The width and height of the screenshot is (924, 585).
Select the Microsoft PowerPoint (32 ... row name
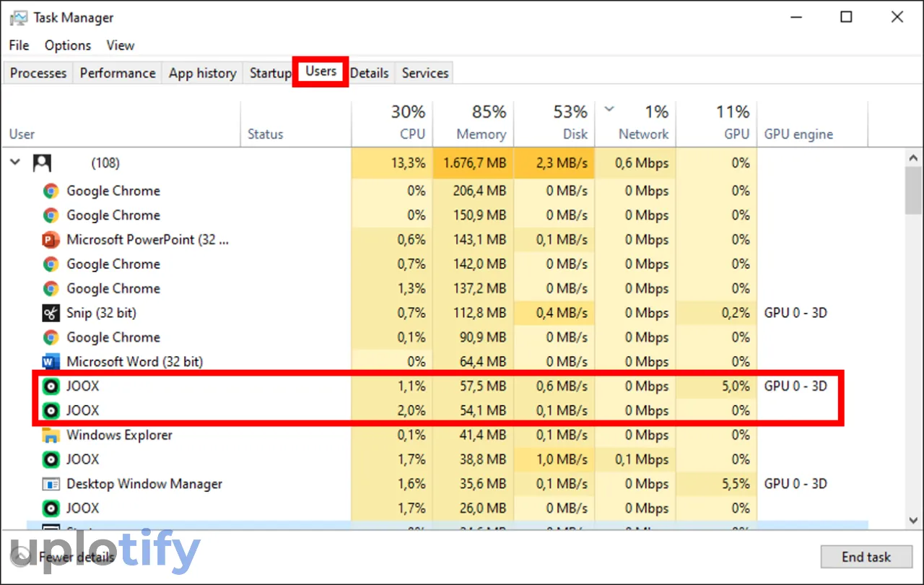click(x=147, y=240)
